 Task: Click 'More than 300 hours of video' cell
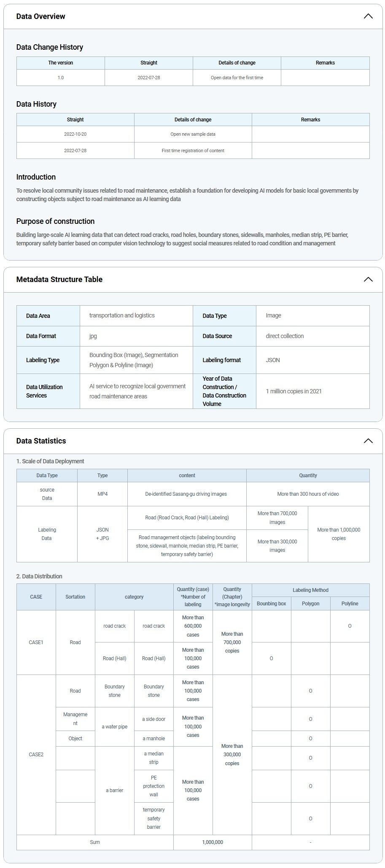(308, 494)
